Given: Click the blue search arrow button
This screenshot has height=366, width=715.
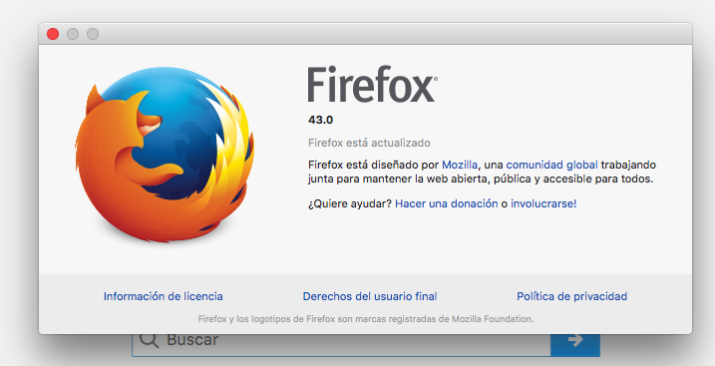Looking at the screenshot, I should coord(575,345).
